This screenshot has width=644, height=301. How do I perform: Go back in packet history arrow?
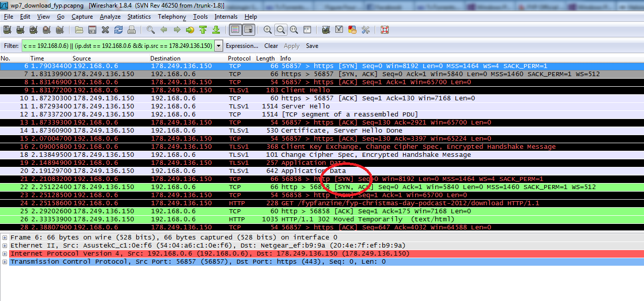163,30
